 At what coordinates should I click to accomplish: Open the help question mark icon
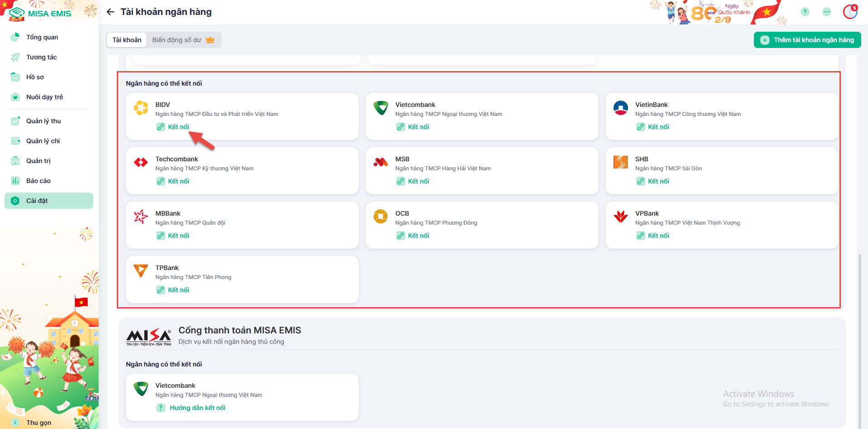tap(805, 12)
